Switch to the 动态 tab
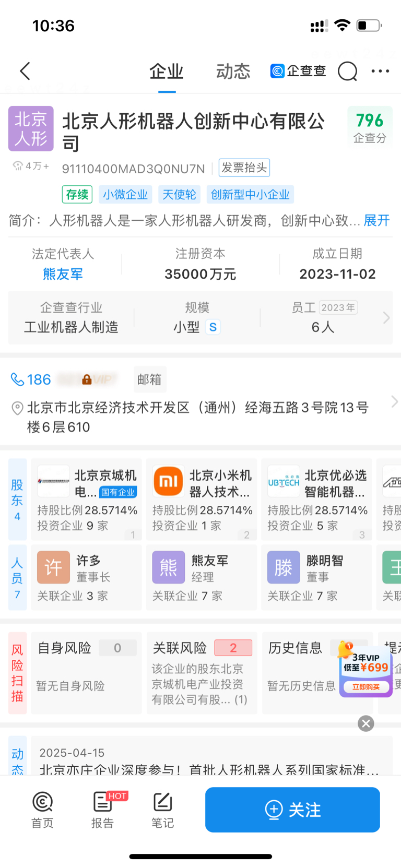Screen dimensions: 401x868 [233, 71]
